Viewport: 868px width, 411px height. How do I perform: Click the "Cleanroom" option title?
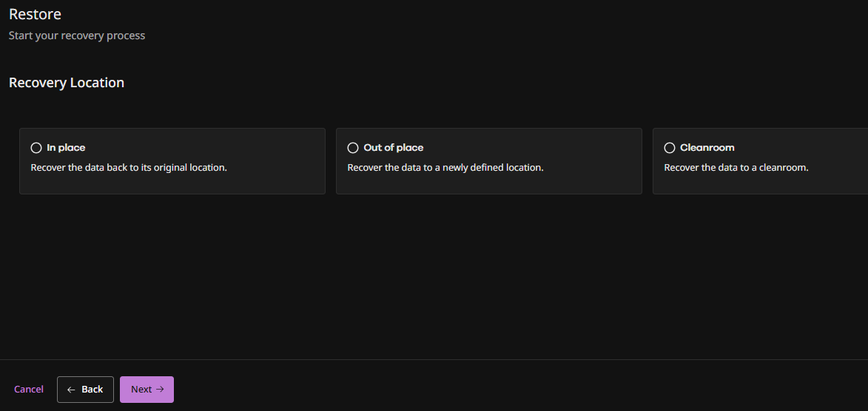point(707,148)
